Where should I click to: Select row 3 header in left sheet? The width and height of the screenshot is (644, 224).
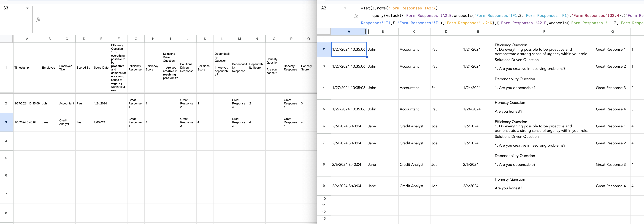(6, 122)
